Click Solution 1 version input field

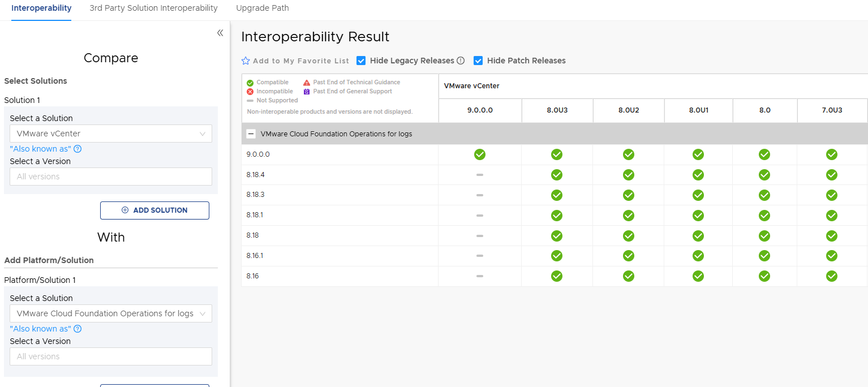click(x=111, y=177)
